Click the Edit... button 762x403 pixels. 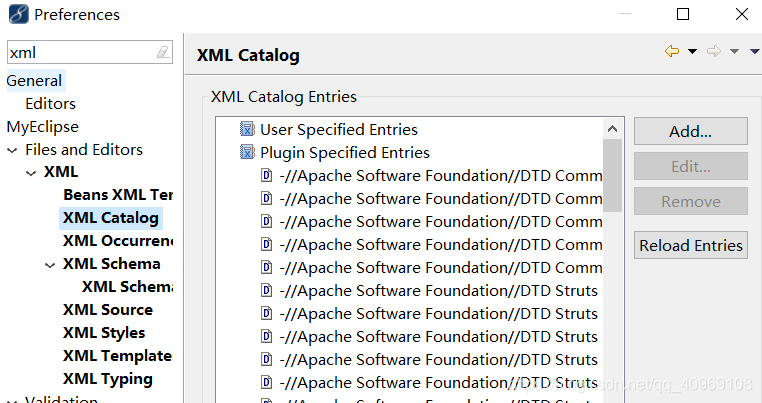tap(691, 166)
